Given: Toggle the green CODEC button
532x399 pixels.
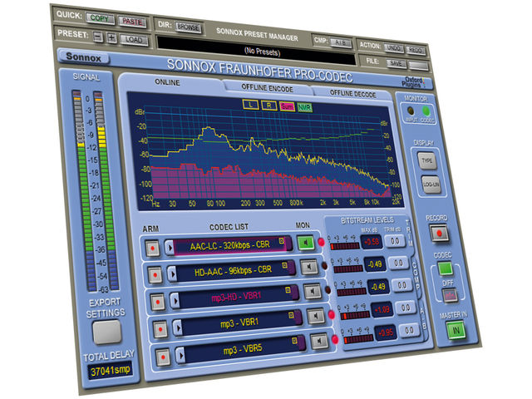Looking at the screenshot, I should pyautogui.click(x=445, y=268).
